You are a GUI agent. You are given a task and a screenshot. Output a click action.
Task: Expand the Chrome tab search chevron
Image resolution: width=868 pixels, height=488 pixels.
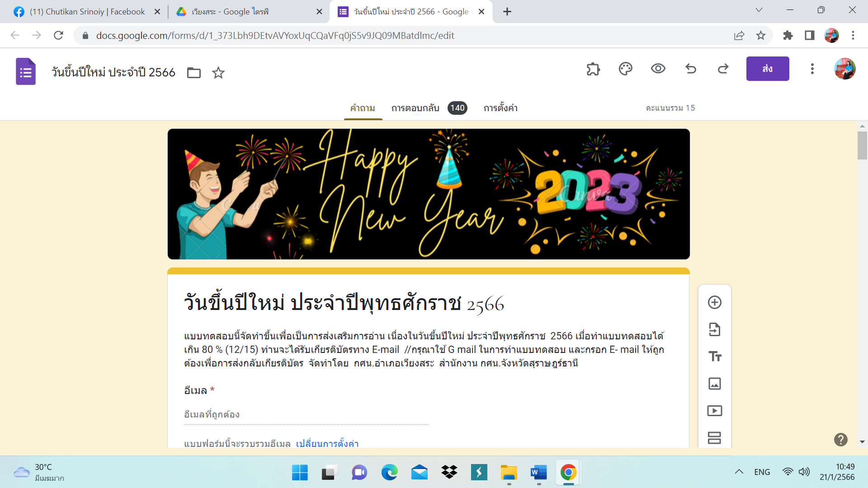tap(759, 10)
